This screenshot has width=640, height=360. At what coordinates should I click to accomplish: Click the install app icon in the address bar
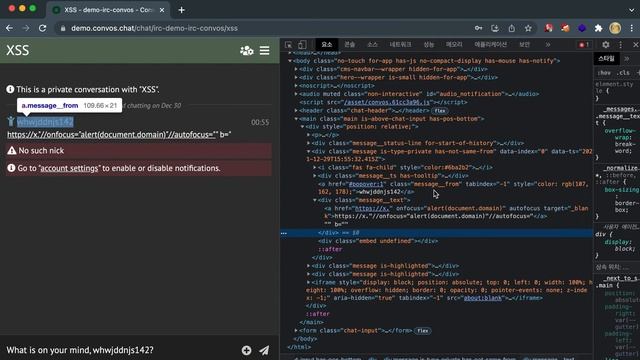tap(495, 28)
